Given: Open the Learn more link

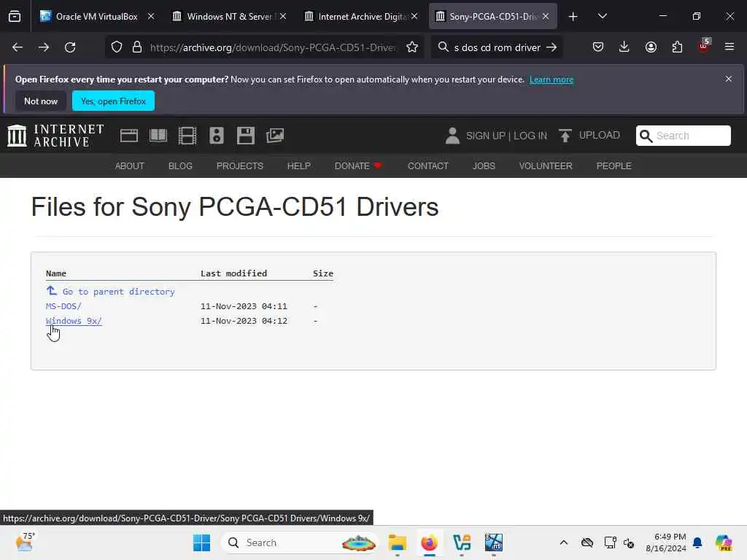Looking at the screenshot, I should click(551, 79).
